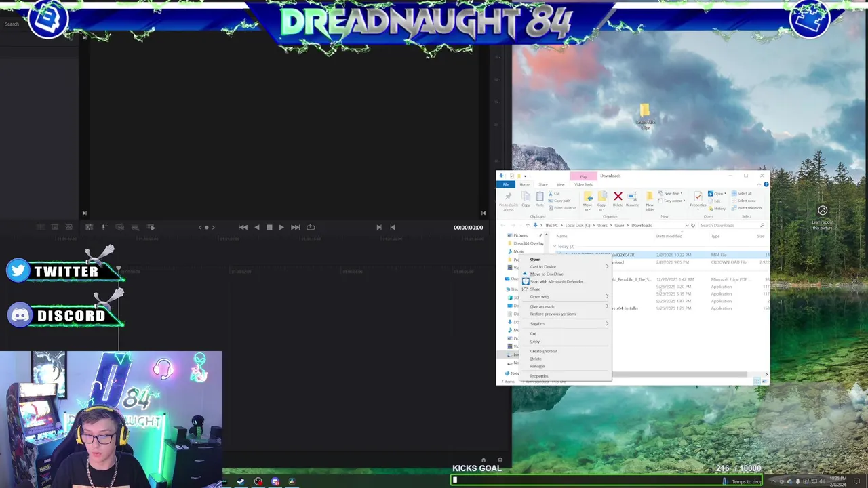Choose Create shortcut in context menu
Image resolution: width=868 pixels, height=488 pixels.
(543, 351)
